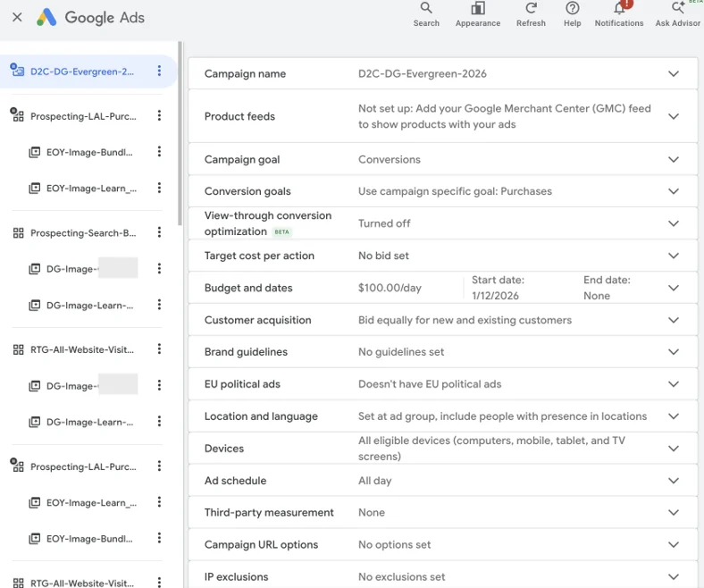Open three-dot menu for DG-Image-Learn under Prospecting-Search-B...
Viewport: 704px width, 588px height.
159,305
